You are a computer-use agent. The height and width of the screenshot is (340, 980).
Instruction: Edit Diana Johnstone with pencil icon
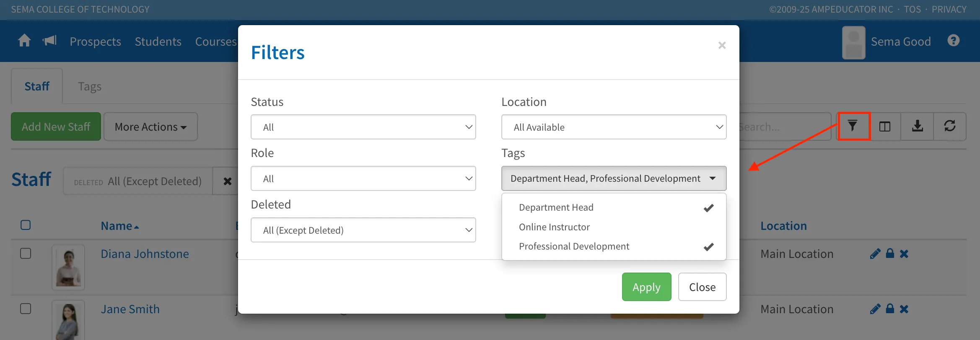(875, 254)
